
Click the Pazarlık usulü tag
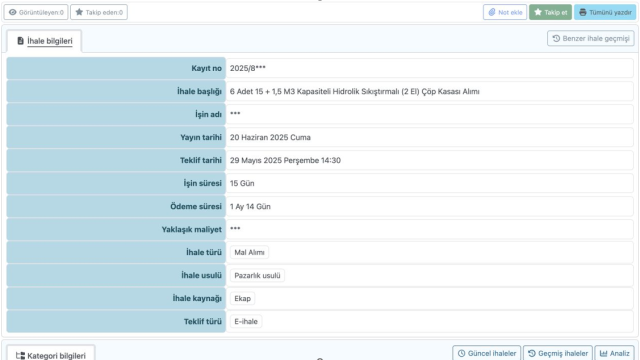click(x=257, y=276)
